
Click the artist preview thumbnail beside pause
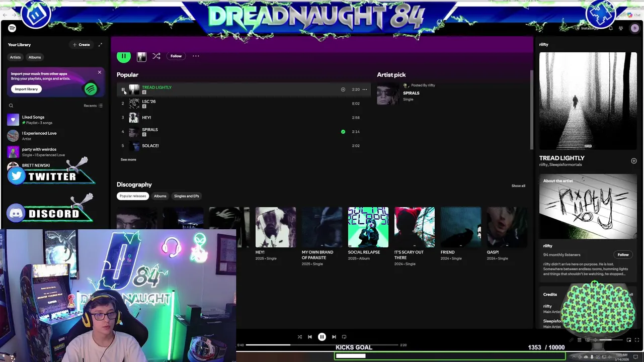(141, 56)
